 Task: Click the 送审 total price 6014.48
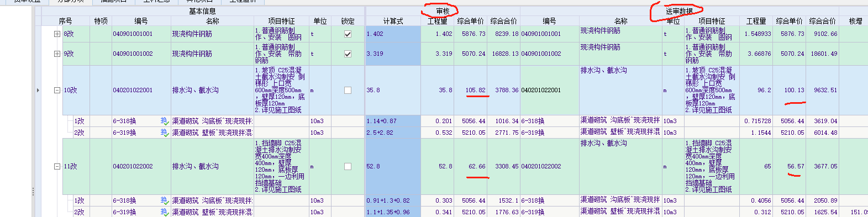(x=825, y=133)
